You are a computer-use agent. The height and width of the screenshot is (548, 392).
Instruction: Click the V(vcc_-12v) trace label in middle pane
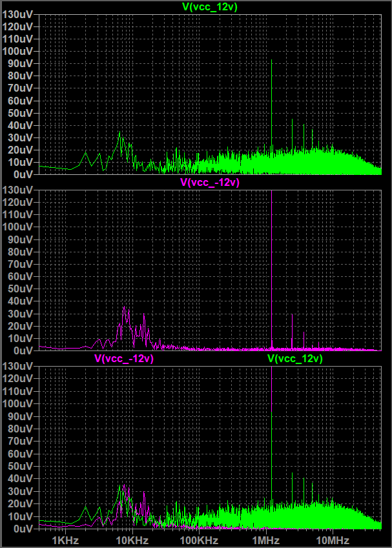pyautogui.click(x=210, y=182)
